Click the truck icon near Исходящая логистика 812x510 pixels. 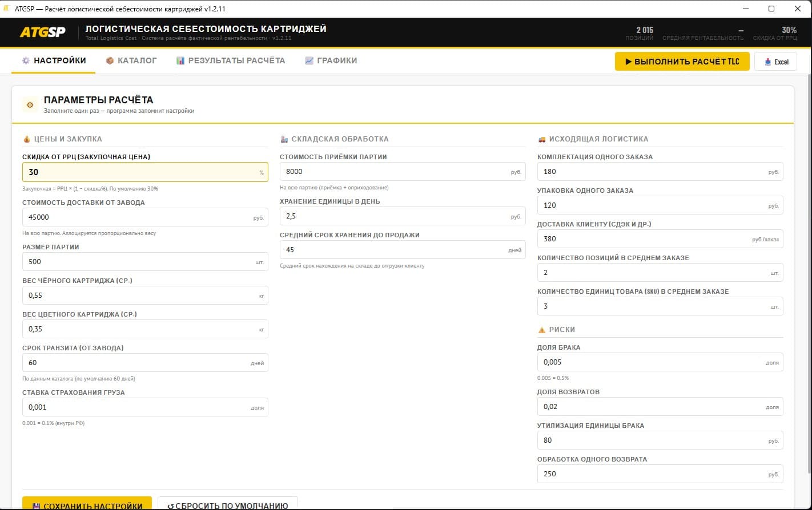click(542, 139)
